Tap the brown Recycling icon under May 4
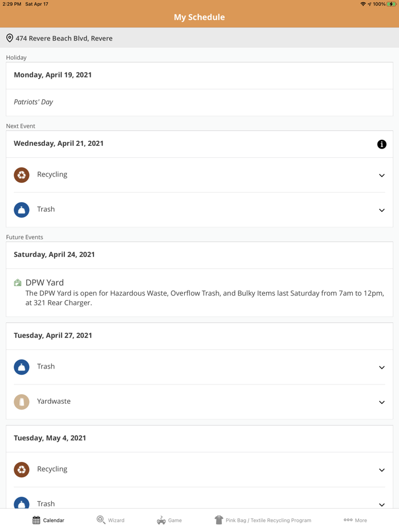Image resolution: width=399 pixels, height=532 pixels. (22, 469)
